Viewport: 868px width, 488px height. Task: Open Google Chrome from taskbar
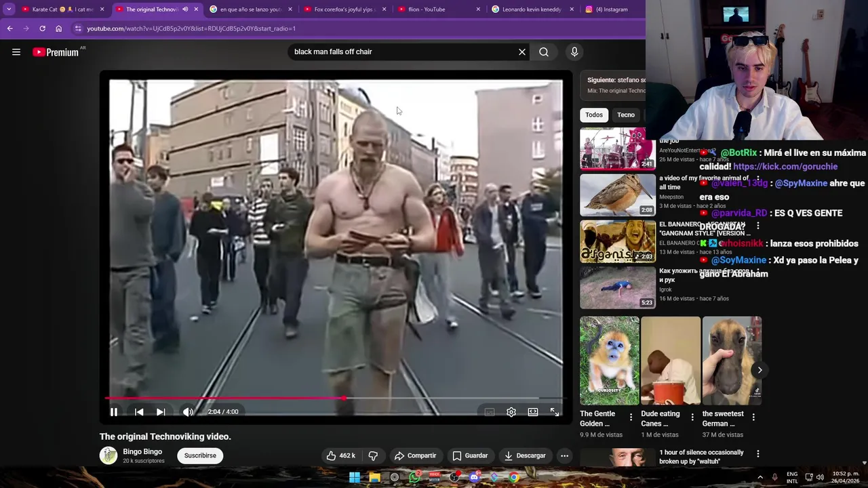514,478
